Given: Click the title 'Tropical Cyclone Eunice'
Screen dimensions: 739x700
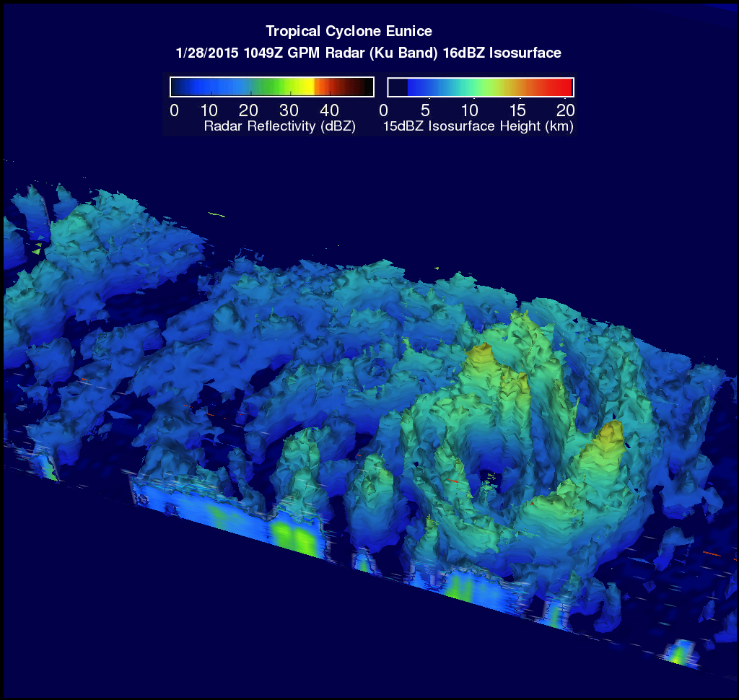Looking at the screenshot, I should 349,31.
